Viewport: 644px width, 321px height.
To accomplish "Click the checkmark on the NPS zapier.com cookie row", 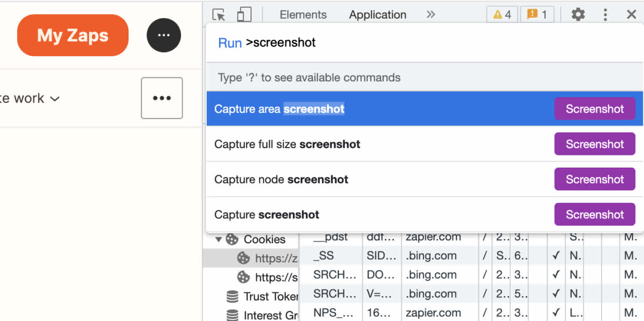I will coord(556,313).
